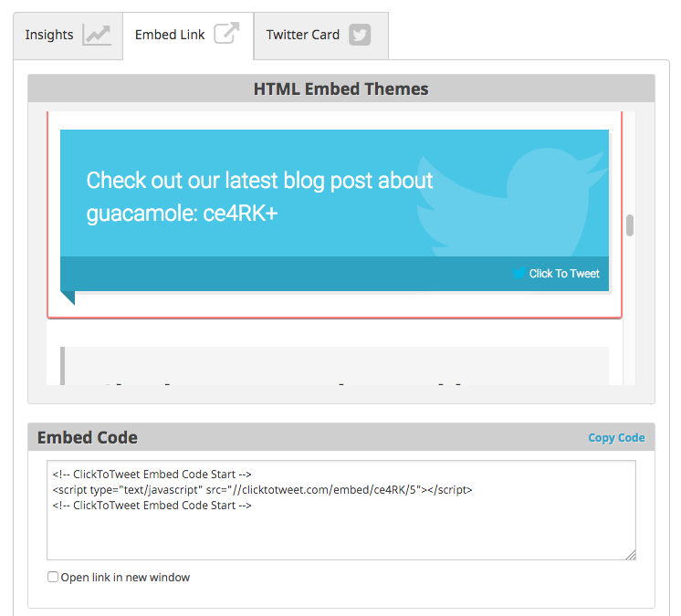Click the Insights chart icon
The height and width of the screenshot is (616, 681).
[97, 36]
